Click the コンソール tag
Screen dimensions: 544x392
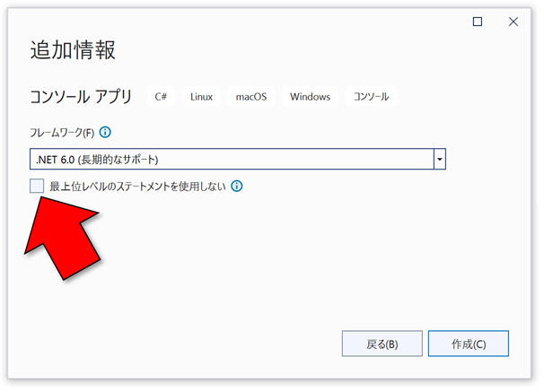tap(371, 96)
